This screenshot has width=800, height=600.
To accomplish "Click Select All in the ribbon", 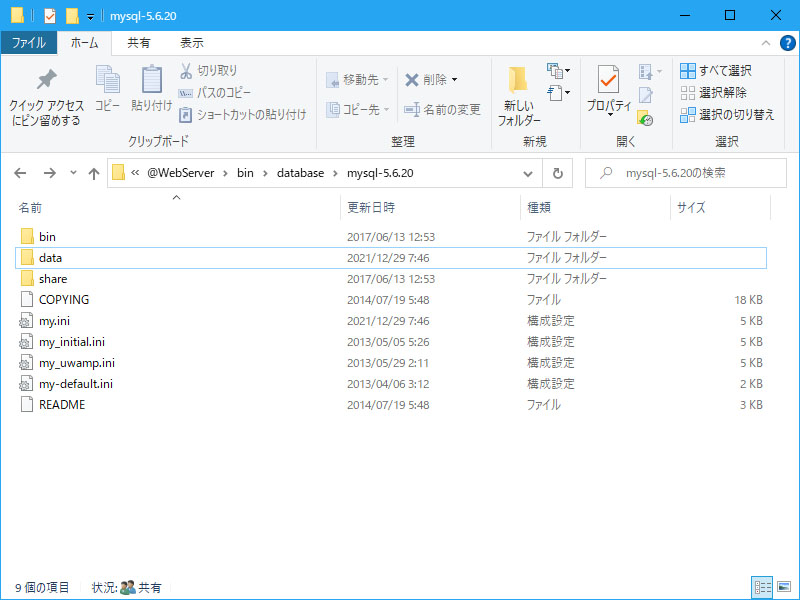I will pos(716,70).
